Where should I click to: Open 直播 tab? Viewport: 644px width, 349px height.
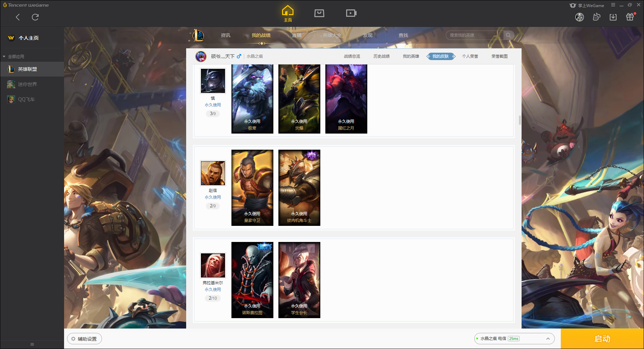pos(297,35)
